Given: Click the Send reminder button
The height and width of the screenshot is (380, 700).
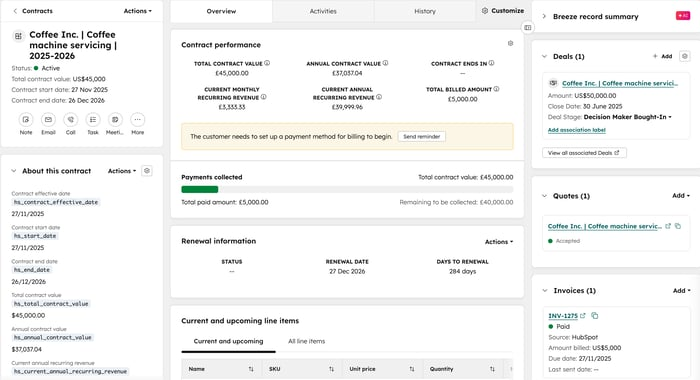Looking at the screenshot, I should tap(421, 137).
